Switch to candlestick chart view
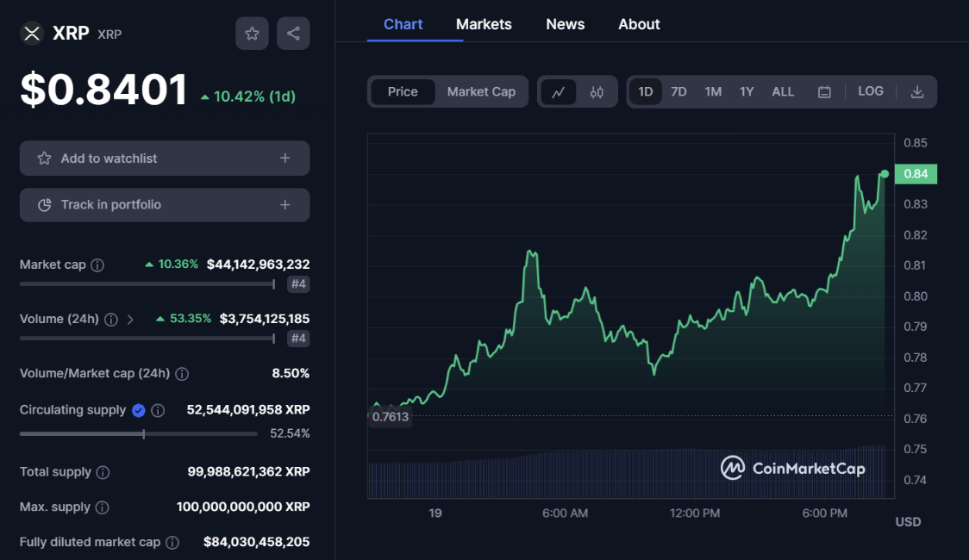The height and width of the screenshot is (560, 969). click(597, 92)
